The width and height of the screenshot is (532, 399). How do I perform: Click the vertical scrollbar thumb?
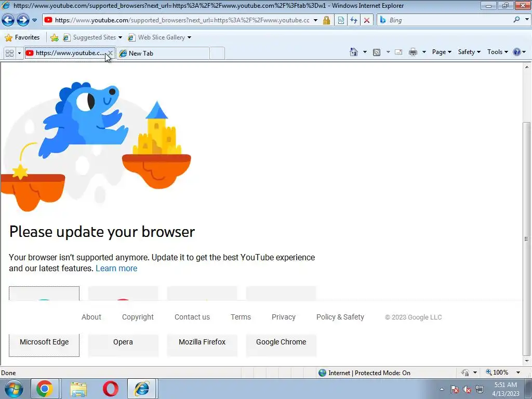point(527,239)
